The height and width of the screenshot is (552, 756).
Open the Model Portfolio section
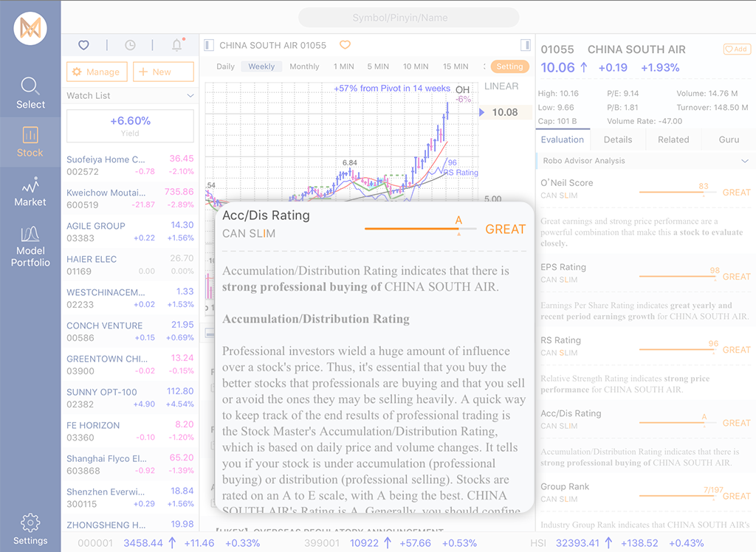pos(30,246)
